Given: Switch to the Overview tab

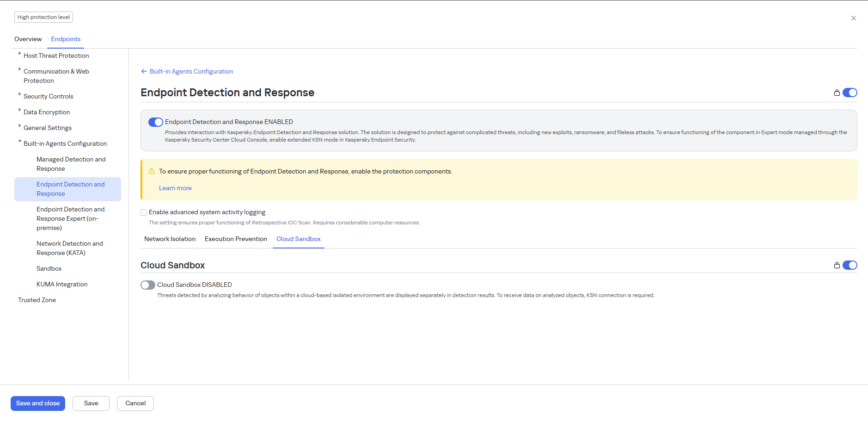Looking at the screenshot, I should pyautogui.click(x=28, y=39).
